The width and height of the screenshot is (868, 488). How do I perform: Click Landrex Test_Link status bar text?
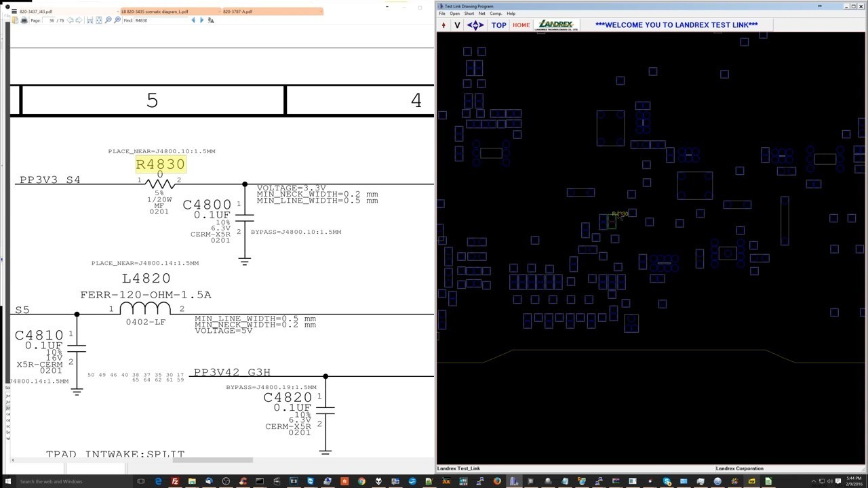point(459,468)
